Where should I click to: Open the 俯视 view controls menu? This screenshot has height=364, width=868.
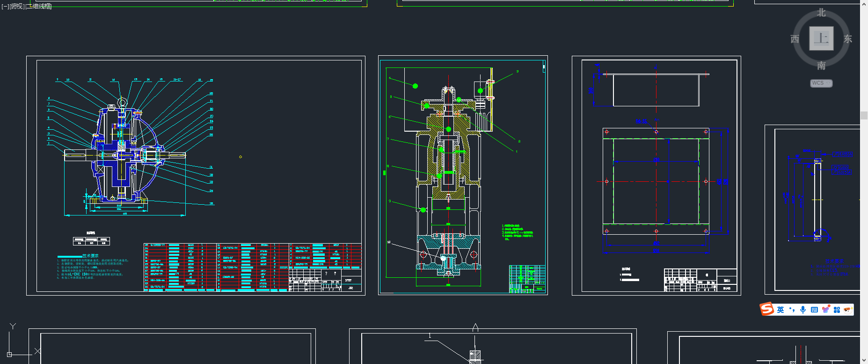point(17,6)
